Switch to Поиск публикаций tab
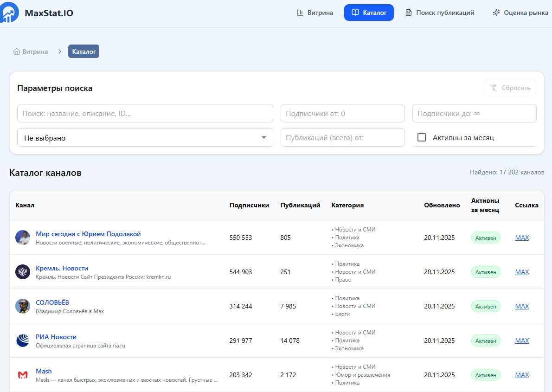The height and width of the screenshot is (392, 552). click(x=440, y=13)
